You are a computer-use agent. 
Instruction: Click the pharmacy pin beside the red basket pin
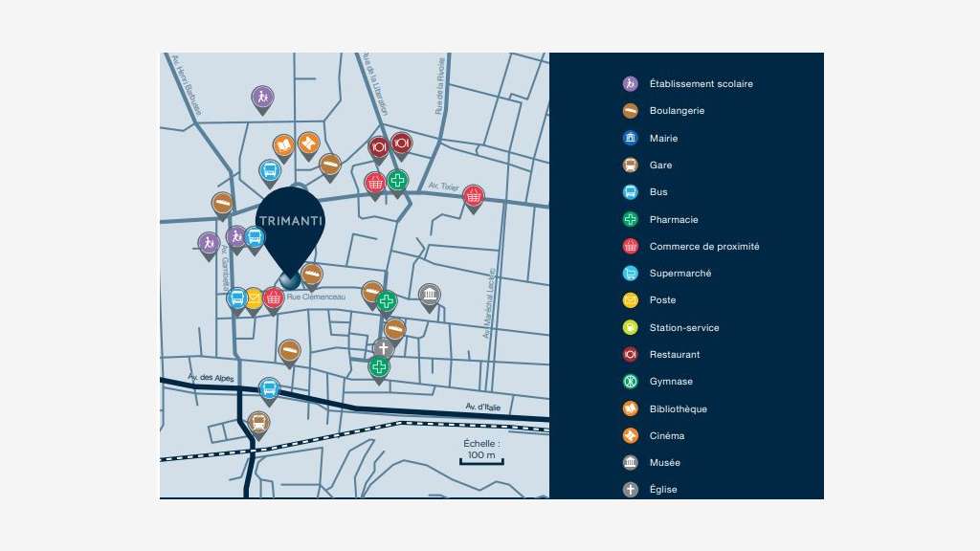point(397,182)
